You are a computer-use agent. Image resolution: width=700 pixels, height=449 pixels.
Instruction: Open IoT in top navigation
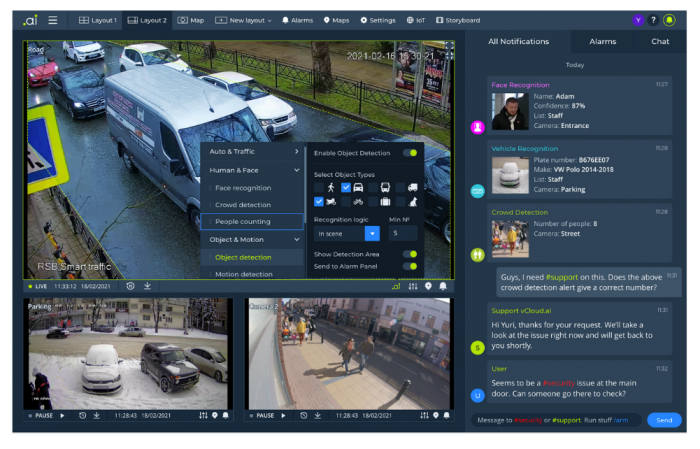[x=416, y=21]
